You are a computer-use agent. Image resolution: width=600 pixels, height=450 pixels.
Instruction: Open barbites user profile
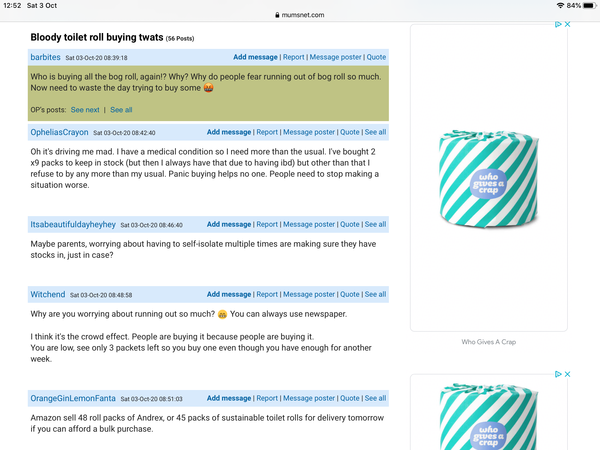[46, 57]
